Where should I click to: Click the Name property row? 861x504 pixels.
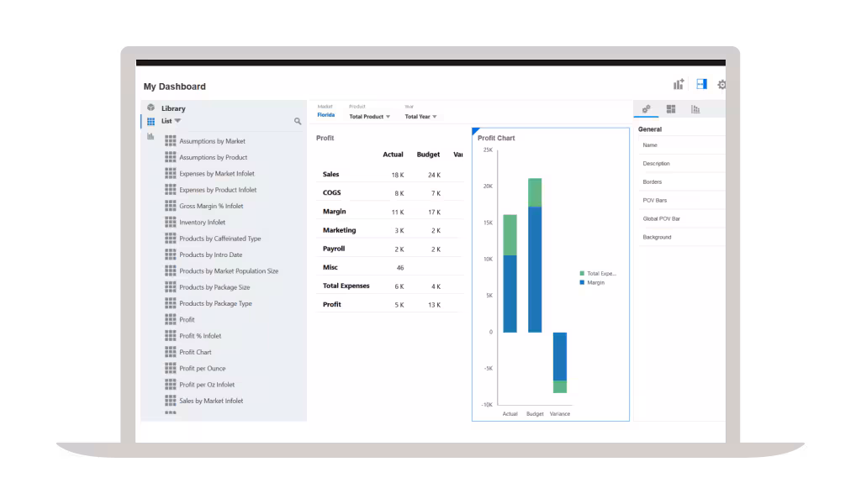(681, 145)
